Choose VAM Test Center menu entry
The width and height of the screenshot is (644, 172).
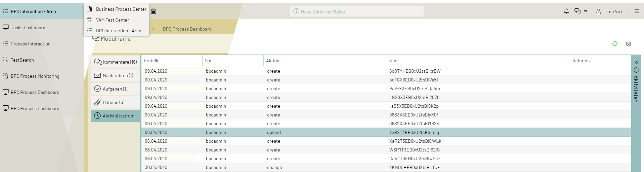click(112, 20)
